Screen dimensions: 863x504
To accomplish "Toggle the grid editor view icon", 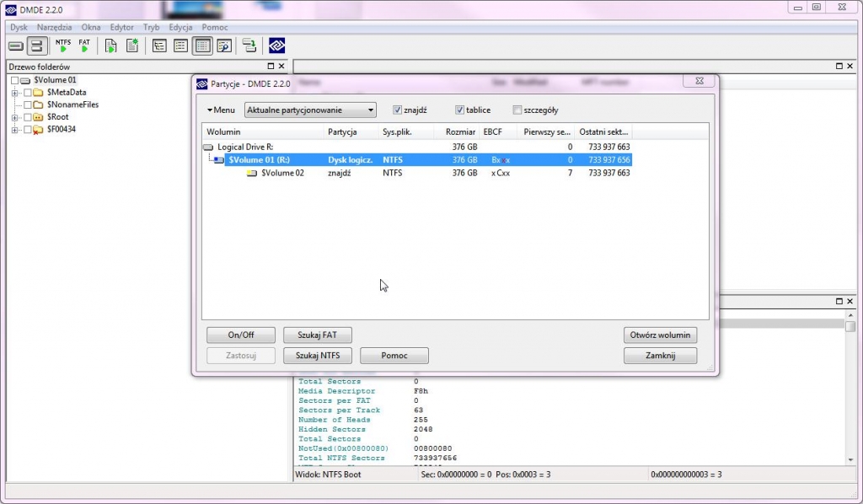I will coord(202,46).
